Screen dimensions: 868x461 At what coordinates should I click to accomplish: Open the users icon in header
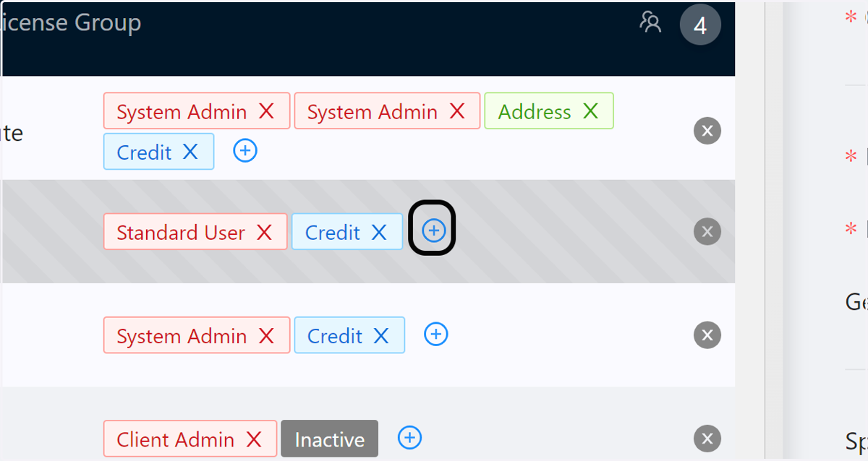[650, 22]
